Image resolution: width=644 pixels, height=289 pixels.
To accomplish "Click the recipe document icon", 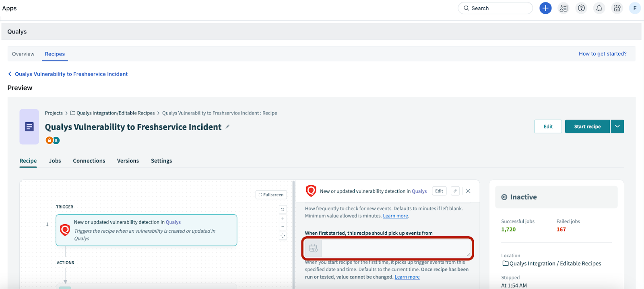I will [x=29, y=127].
